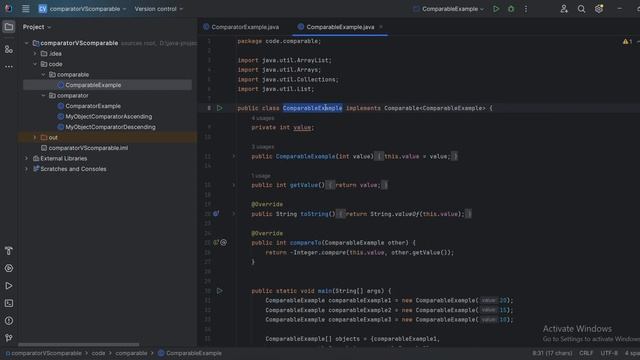Click run gutter icon beside class declaration

pyautogui.click(x=220, y=108)
